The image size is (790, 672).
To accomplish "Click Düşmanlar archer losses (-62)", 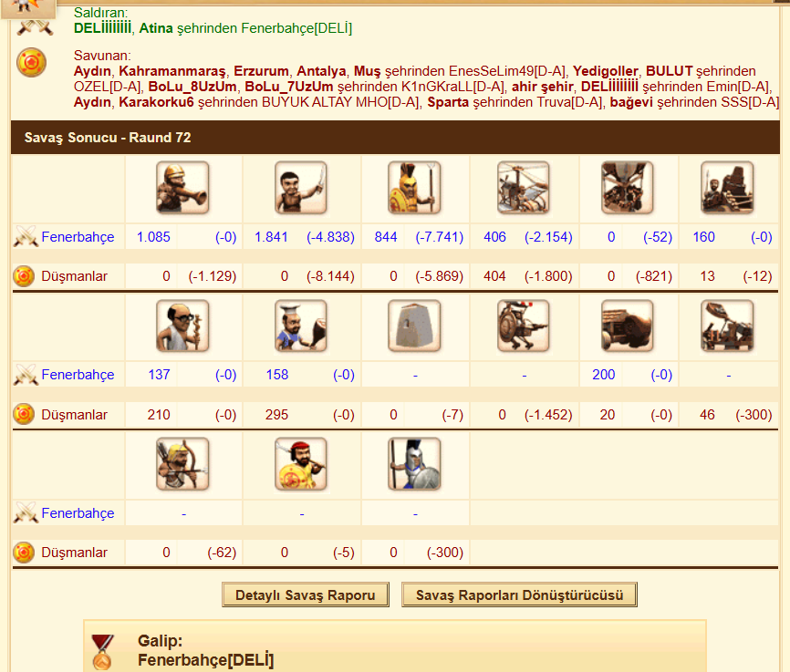I will pyautogui.click(x=222, y=553).
